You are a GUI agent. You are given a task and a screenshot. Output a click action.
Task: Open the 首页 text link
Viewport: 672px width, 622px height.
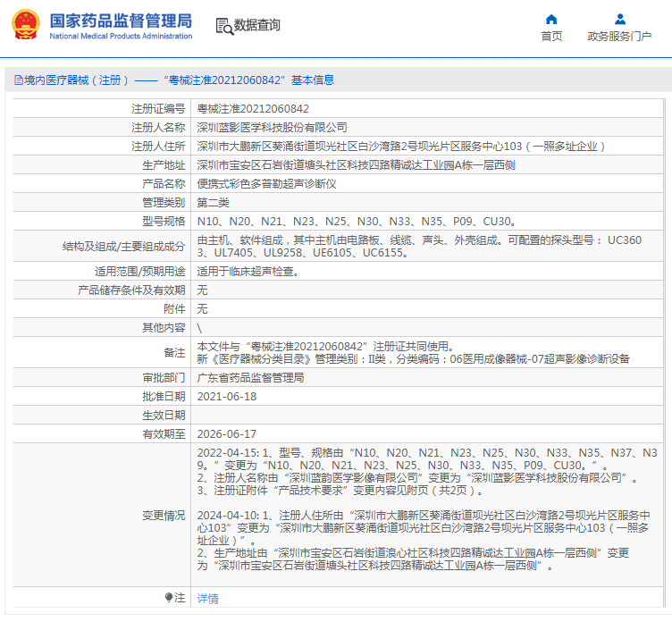tap(551, 37)
